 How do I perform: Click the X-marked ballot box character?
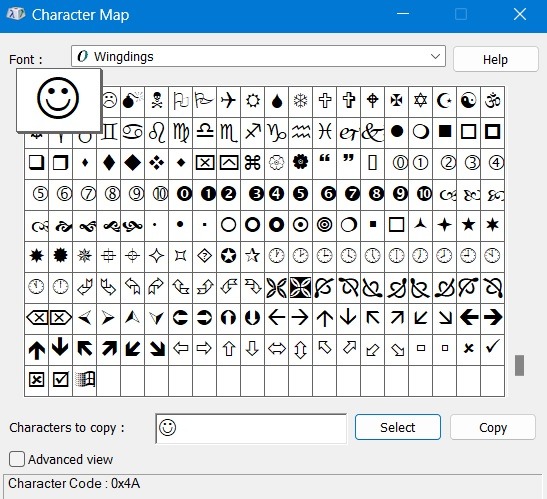(36, 379)
